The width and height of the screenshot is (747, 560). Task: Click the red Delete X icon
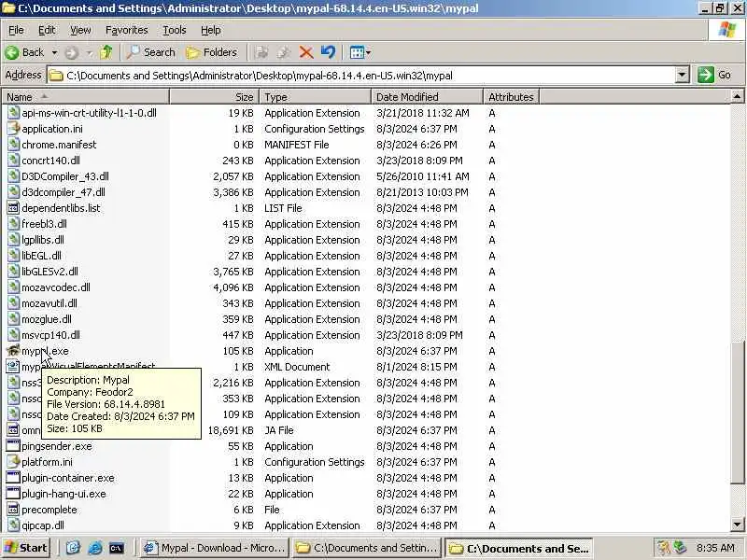pos(306,52)
